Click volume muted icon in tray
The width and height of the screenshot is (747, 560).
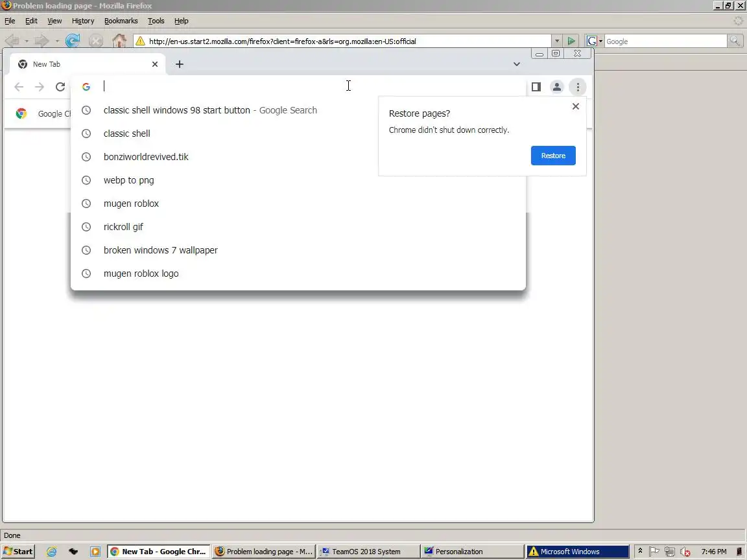pos(685,552)
